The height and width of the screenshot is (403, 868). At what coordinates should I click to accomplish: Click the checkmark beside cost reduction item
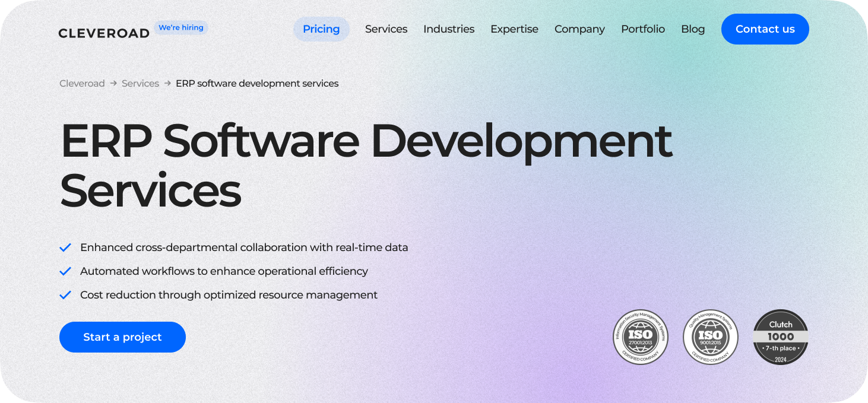tap(65, 294)
